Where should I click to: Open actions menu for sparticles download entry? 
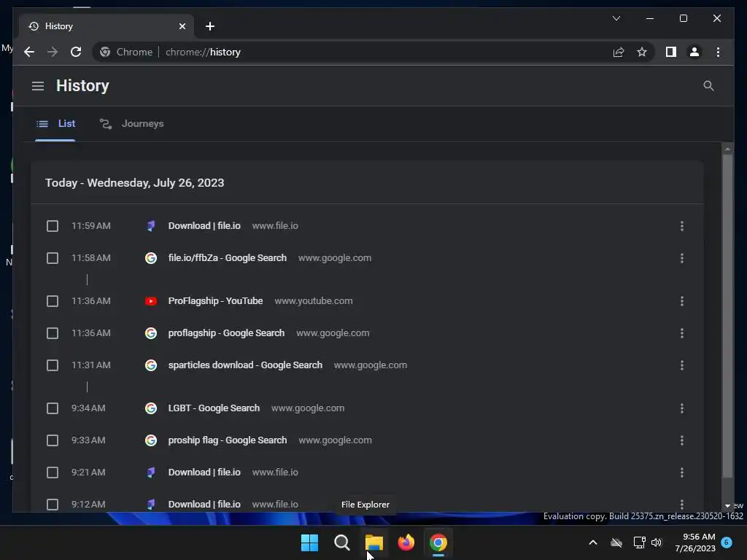point(682,365)
